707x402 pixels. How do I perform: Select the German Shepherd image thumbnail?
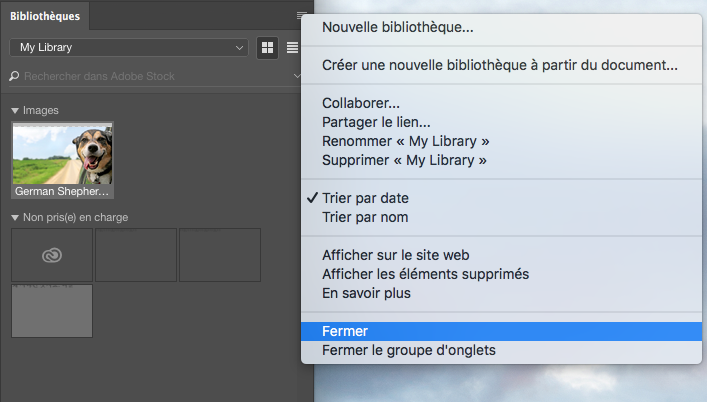(x=62, y=160)
